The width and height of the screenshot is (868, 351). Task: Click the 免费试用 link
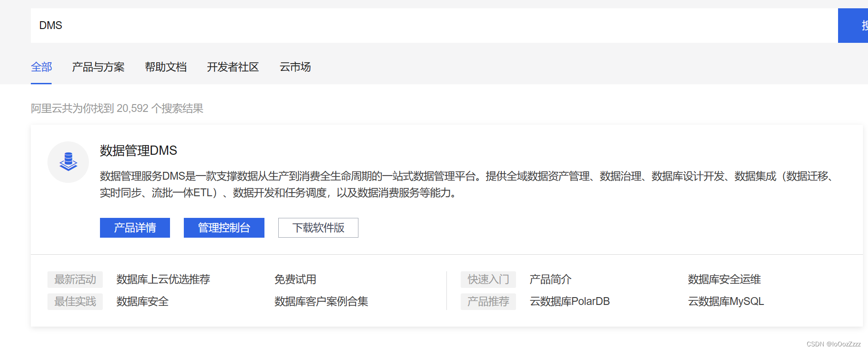coord(295,280)
